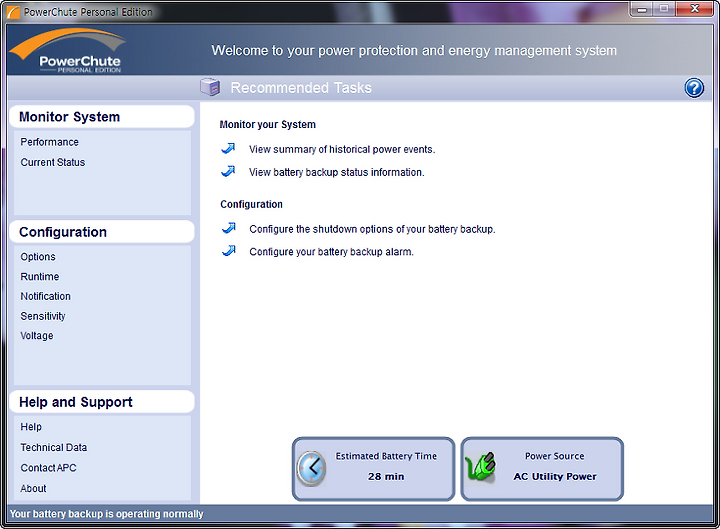Image resolution: width=720 pixels, height=529 pixels.
Task: Click the Help and Support header
Action: (x=101, y=402)
